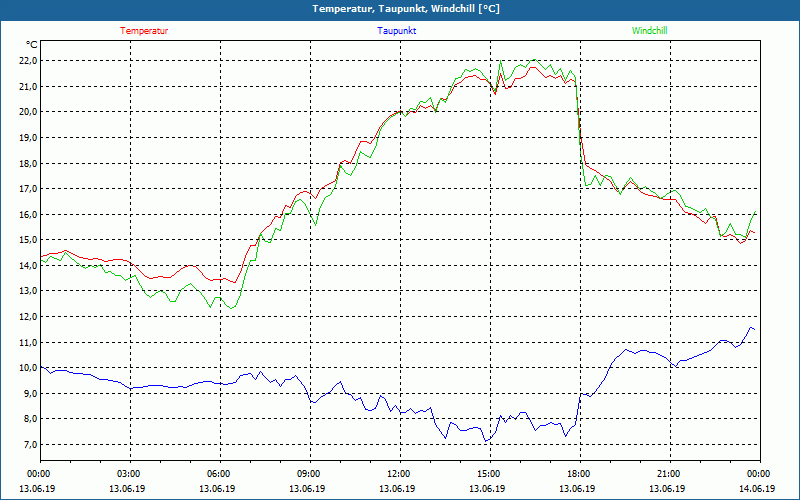Click the "14,0" y-axis value
This screenshot has width=800, height=500.
(x=29, y=265)
